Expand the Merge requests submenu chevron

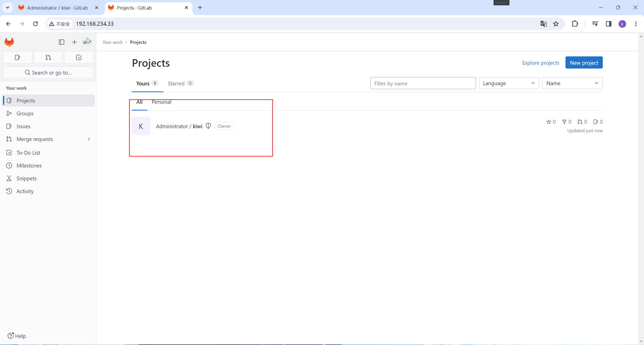89,139
